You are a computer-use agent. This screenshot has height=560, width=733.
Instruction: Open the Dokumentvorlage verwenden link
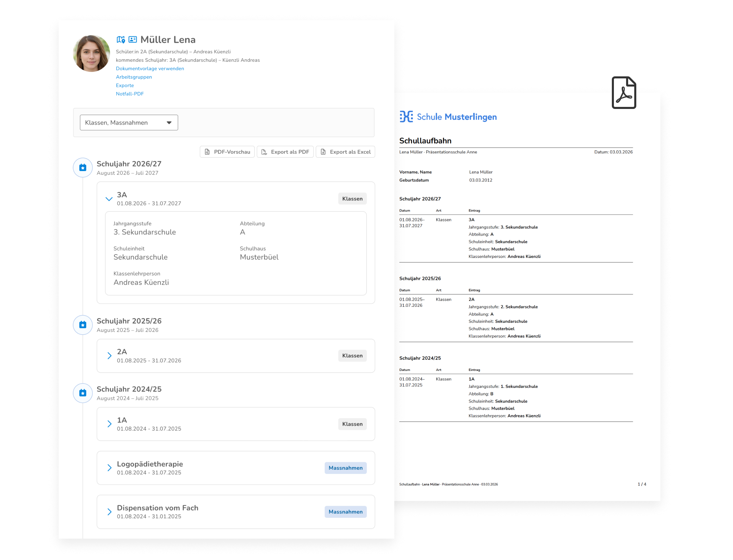click(150, 69)
